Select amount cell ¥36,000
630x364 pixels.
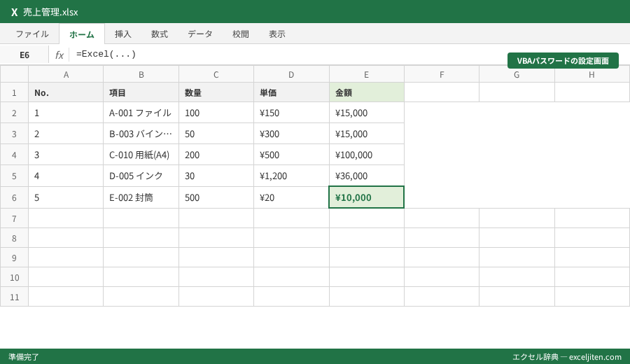coord(366,176)
